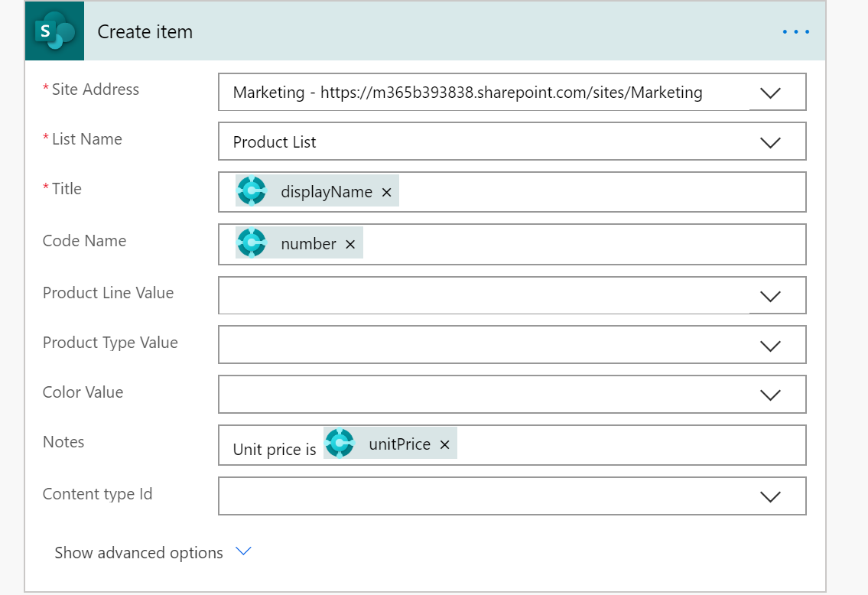The image size is (868, 595).
Task: Expand the List Name dropdown arrow
Action: tap(770, 142)
